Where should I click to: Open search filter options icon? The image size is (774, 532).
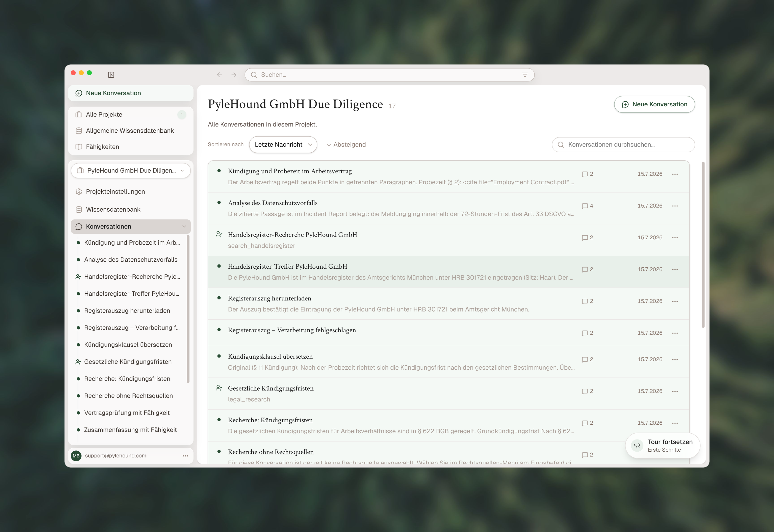click(525, 75)
